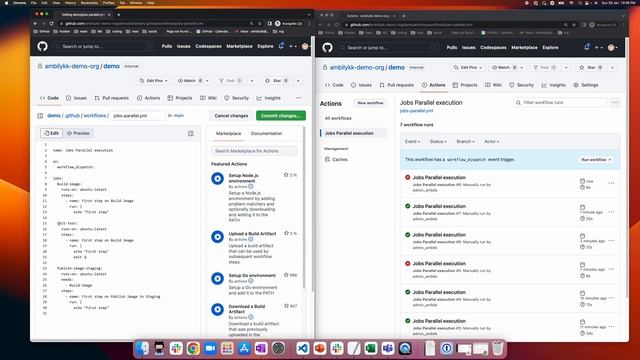Click Download a Build Artifact action icon
640x360 pixels.
[218, 309]
